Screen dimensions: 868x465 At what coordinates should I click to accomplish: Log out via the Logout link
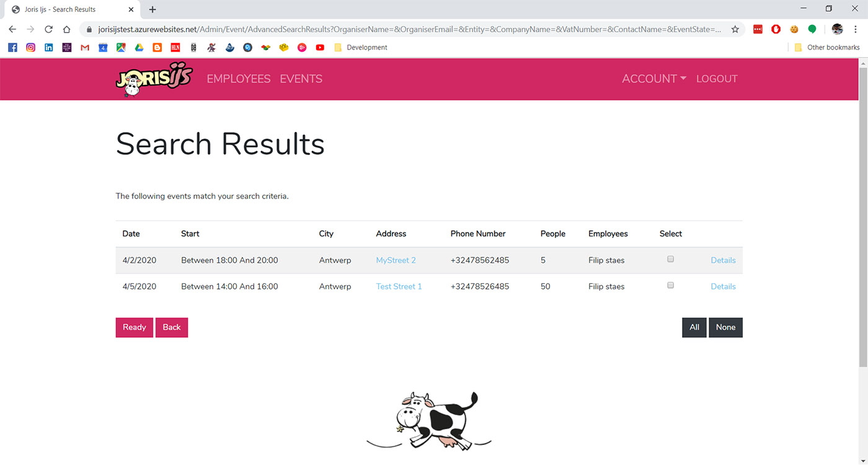tap(717, 79)
